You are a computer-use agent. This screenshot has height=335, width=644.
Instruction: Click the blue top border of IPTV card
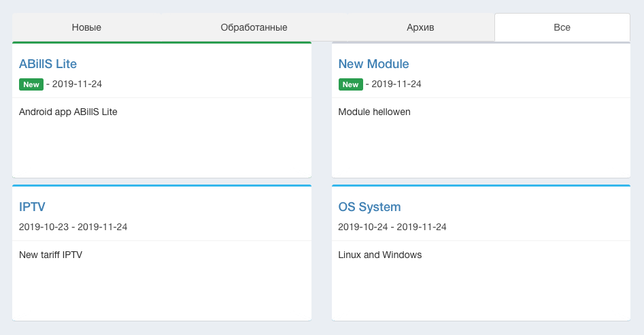click(162, 185)
